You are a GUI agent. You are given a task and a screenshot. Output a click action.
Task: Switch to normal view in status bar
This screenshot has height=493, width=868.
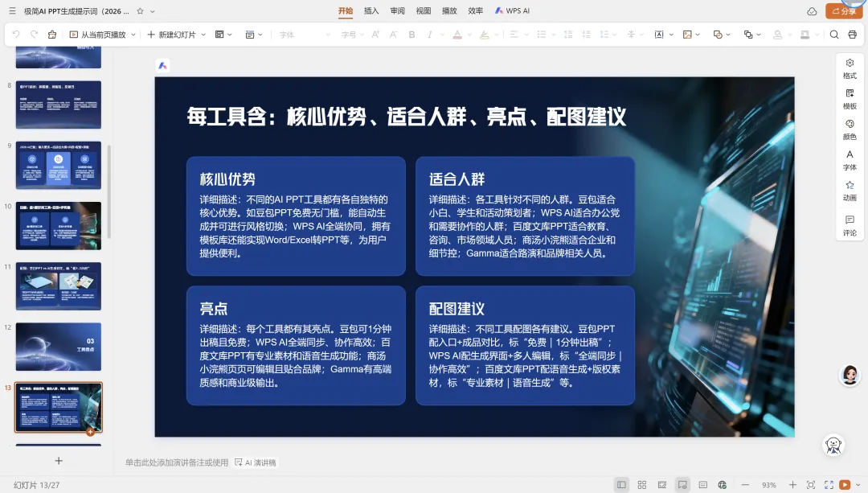click(621, 485)
